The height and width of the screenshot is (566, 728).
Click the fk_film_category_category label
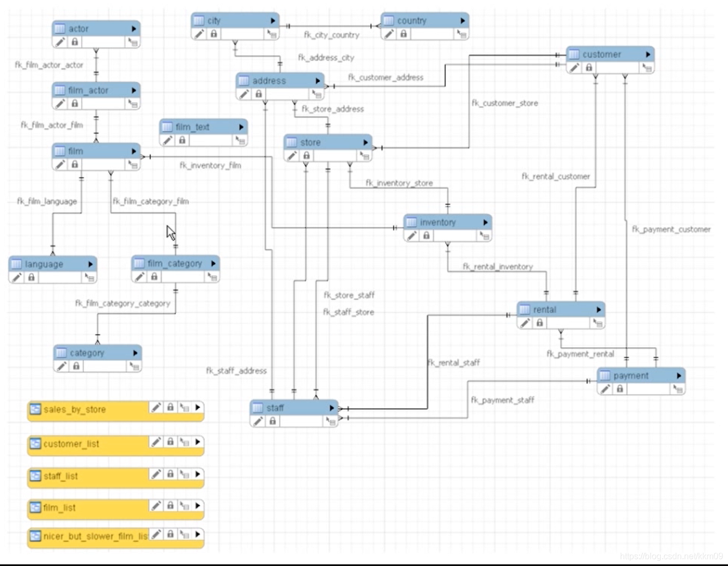(x=122, y=303)
